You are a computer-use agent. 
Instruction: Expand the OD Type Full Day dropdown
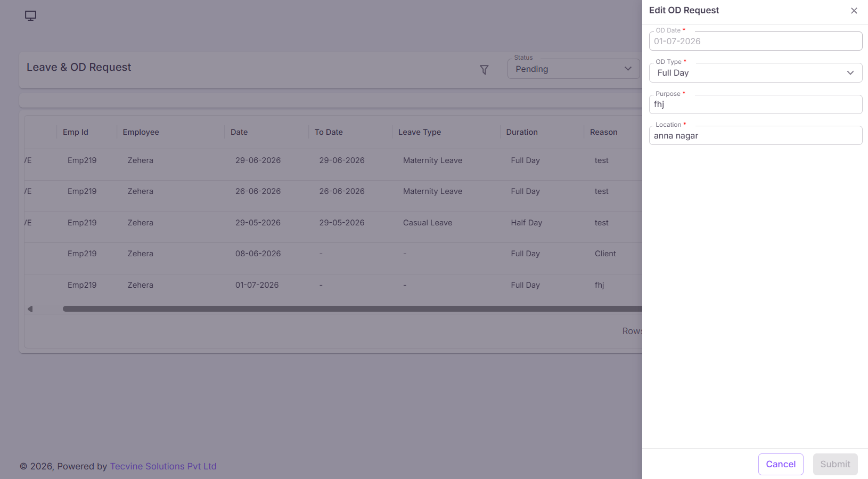click(x=755, y=73)
